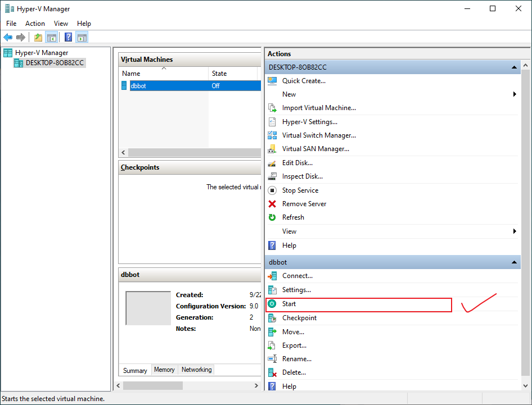
Task: Click the Rename icon
Action: pyautogui.click(x=272, y=358)
